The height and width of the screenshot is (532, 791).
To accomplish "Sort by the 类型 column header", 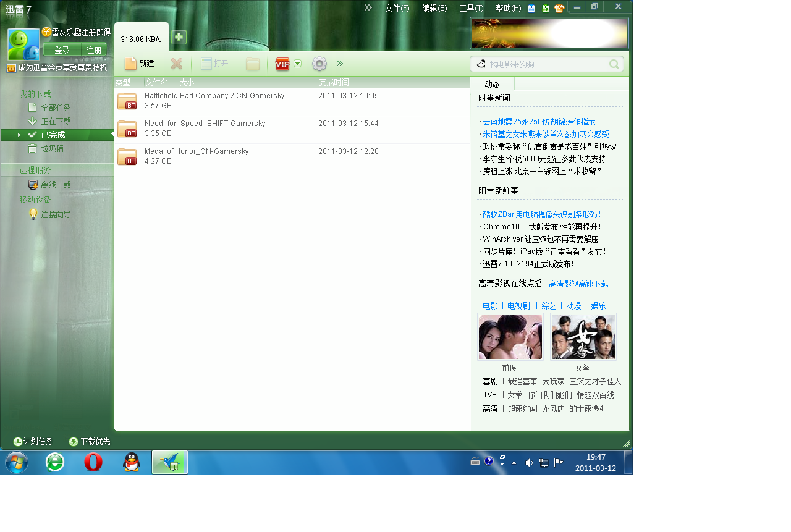I will click(x=123, y=82).
